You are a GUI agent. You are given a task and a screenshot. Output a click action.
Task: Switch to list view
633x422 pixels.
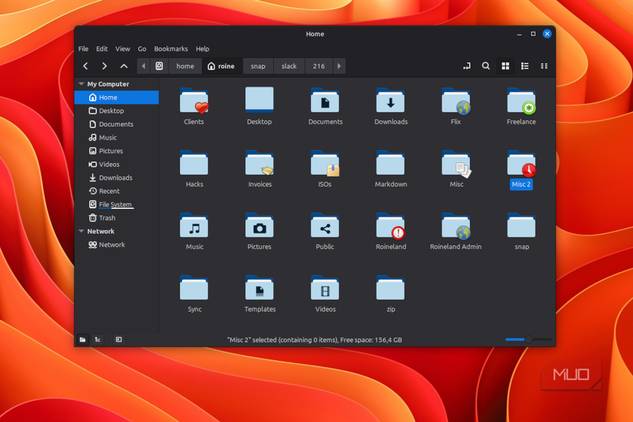[x=524, y=66]
